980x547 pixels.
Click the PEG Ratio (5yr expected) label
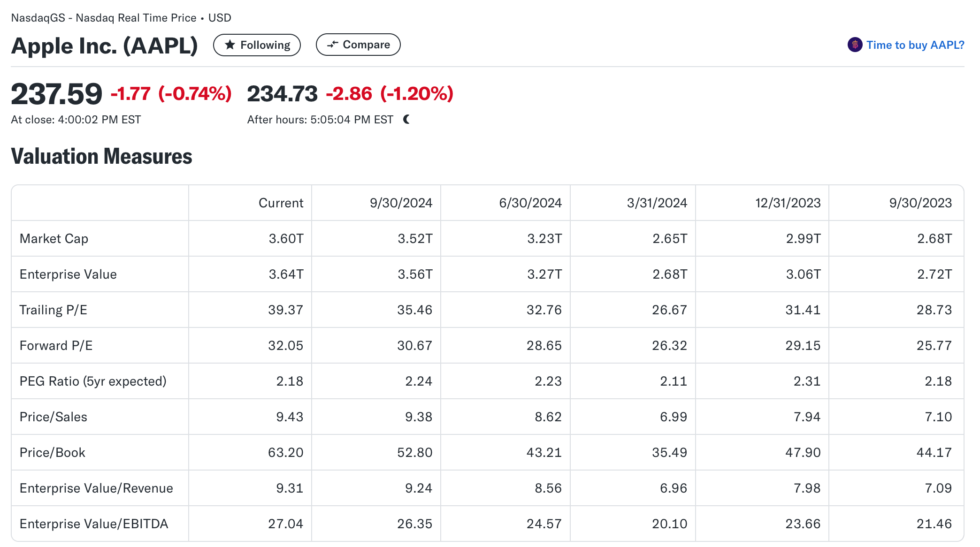93,381
